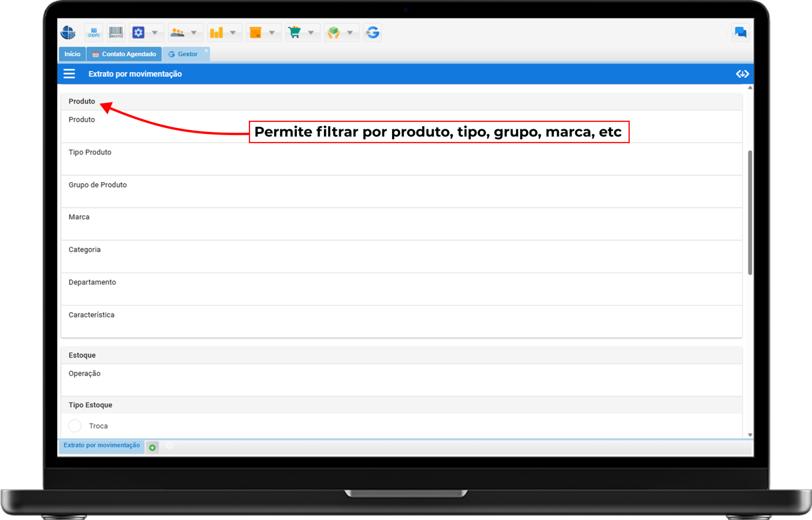Viewport: 812px width, 520px height.
Task: Select the Troca radio option
Action: [x=75, y=426]
